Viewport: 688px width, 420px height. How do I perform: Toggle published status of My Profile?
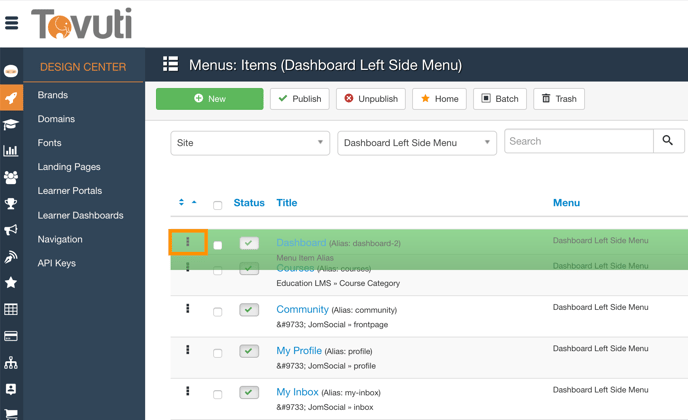[x=249, y=351]
